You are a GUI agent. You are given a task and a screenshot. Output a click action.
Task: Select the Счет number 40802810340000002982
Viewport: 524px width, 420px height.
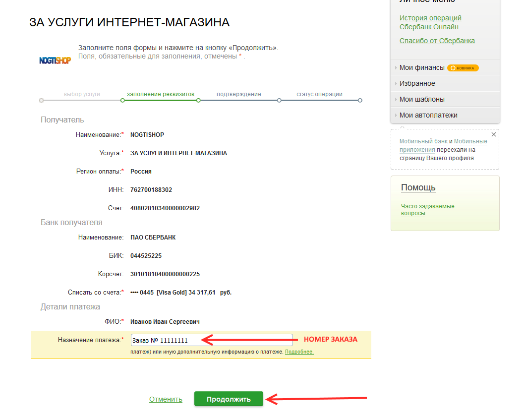coord(165,208)
